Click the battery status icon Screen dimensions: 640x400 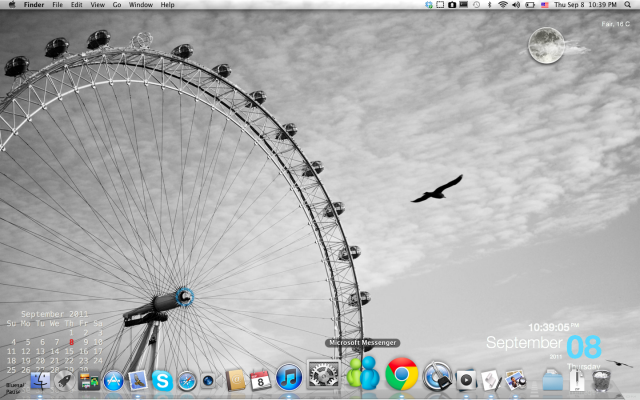[x=530, y=5]
